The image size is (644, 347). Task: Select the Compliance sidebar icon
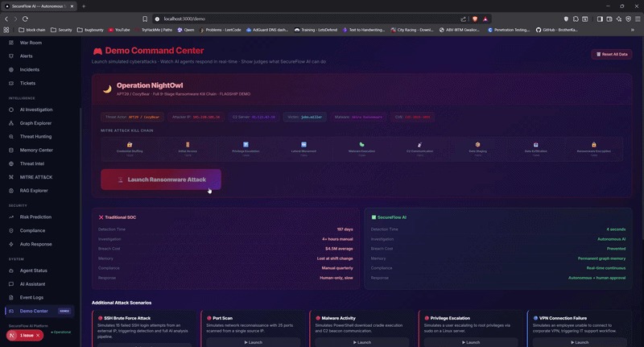click(x=11, y=231)
